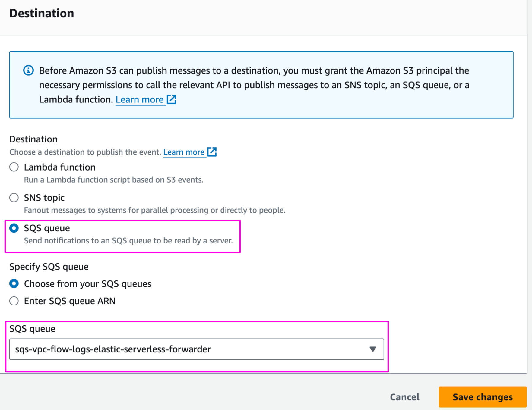Screen dimensions: 532x410
Task: Click the Cancel button
Action: tap(404, 397)
